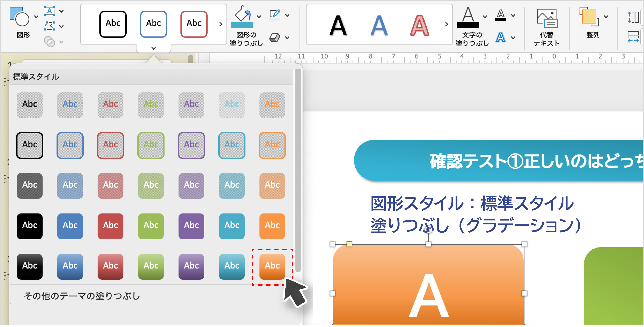
Task: Click the red outlined Abc ribbon preset
Action: tap(194, 24)
